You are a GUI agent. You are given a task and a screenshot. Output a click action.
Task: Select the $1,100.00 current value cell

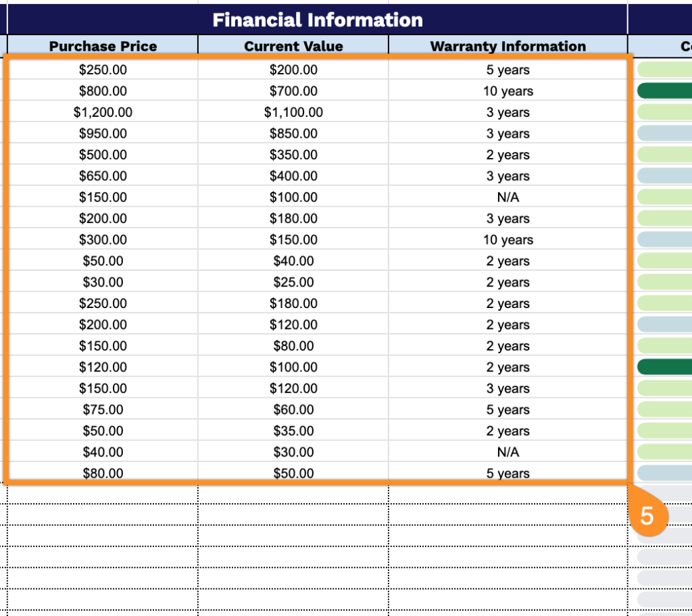[293, 112]
